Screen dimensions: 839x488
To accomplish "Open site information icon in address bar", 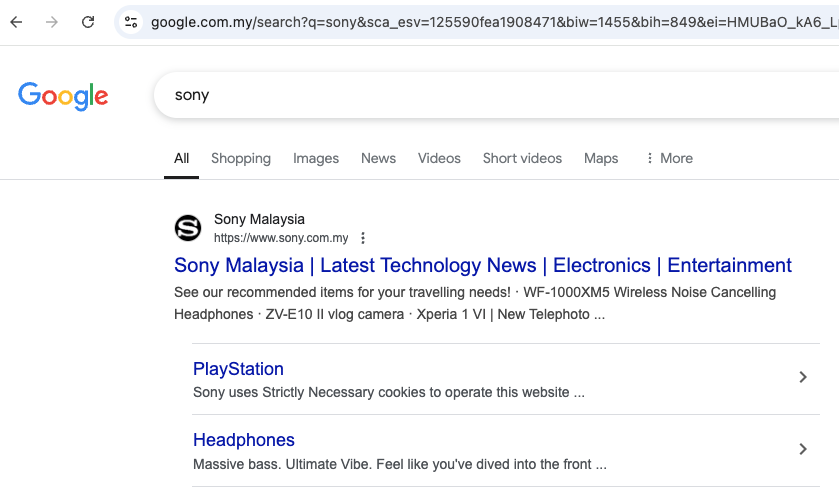I will tap(131, 22).
